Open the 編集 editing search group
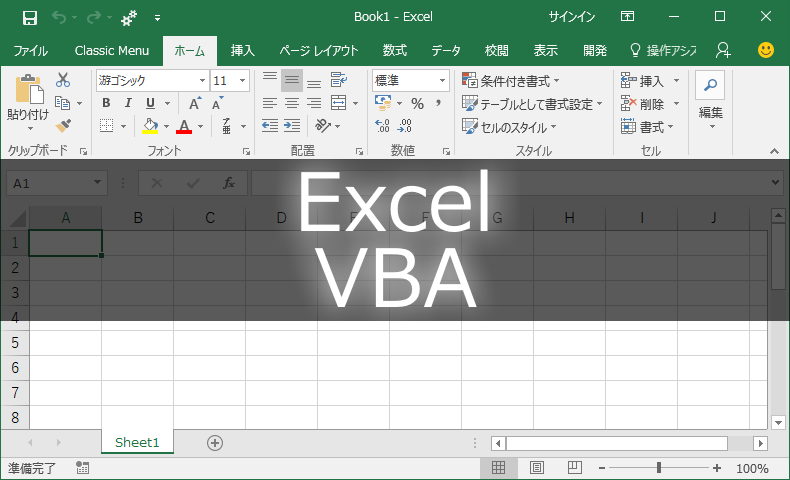790x480 pixels. coord(710,101)
